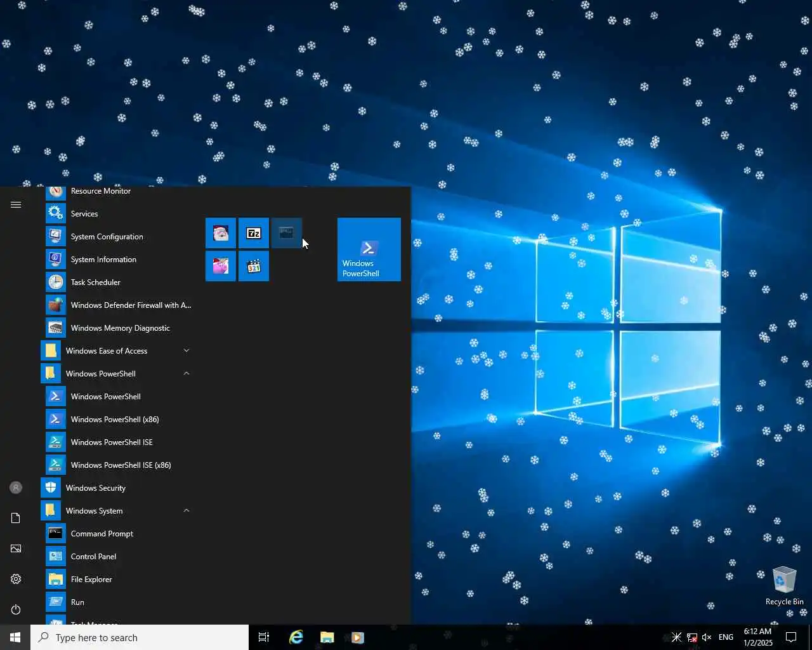Screen dimensions: 812x650
Task: Launch the Media Player Classic 321 tile
Action: click(x=254, y=266)
